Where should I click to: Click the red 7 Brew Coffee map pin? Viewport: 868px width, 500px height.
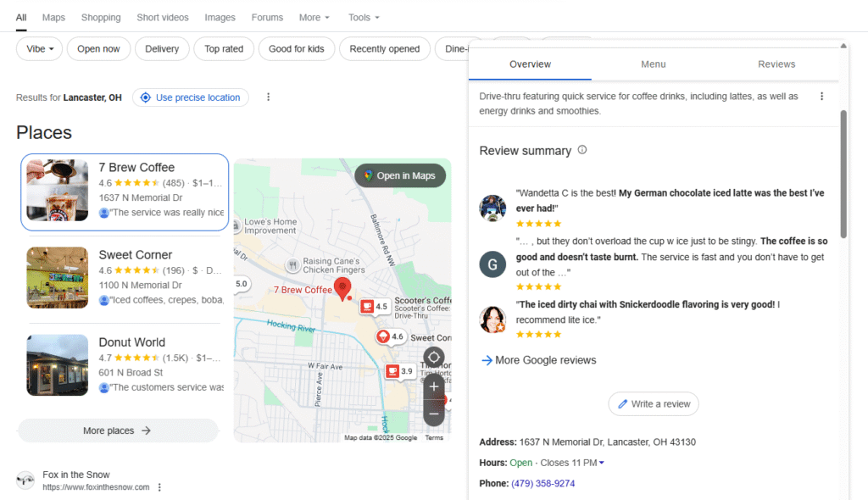(342, 288)
